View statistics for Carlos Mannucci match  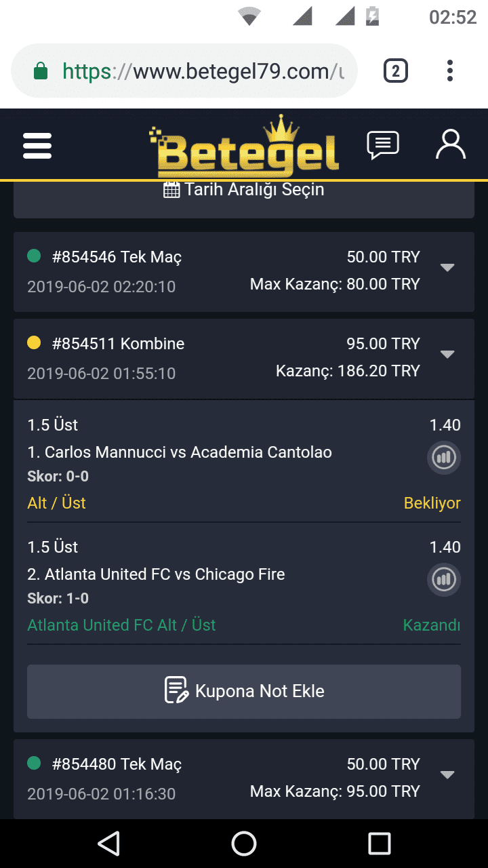coord(444,458)
